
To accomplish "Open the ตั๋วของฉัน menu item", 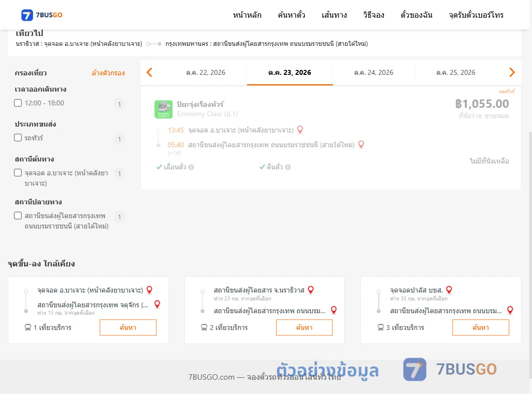I will 416,15.
